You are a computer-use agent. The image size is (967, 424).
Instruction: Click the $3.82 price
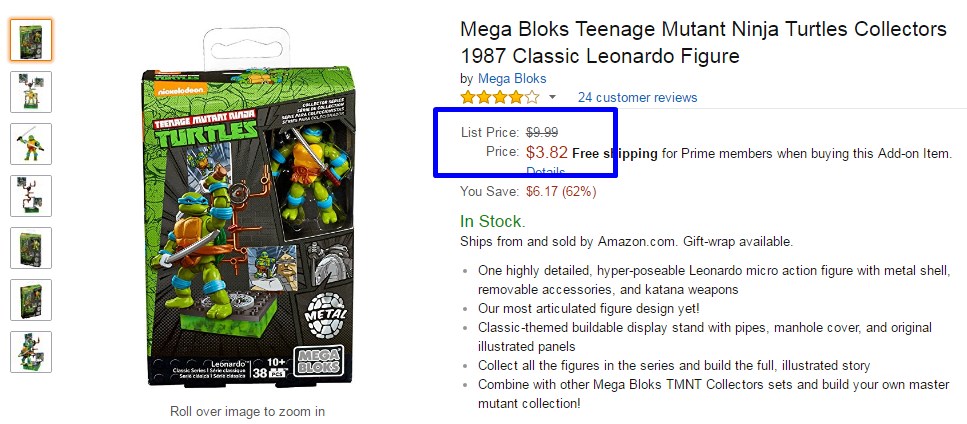[x=546, y=153]
